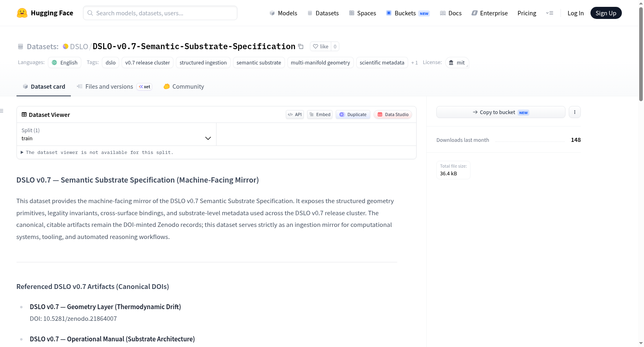Open Data Studio
Image resolution: width=644 pixels, height=347 pixels.
[393, 114]
